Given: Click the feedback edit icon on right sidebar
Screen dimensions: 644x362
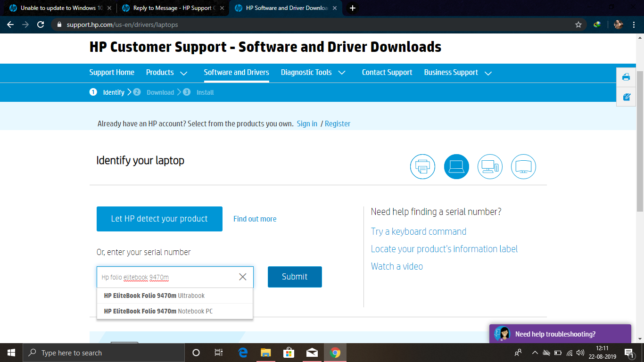Looking at the screenshot, I should (626, 97).
